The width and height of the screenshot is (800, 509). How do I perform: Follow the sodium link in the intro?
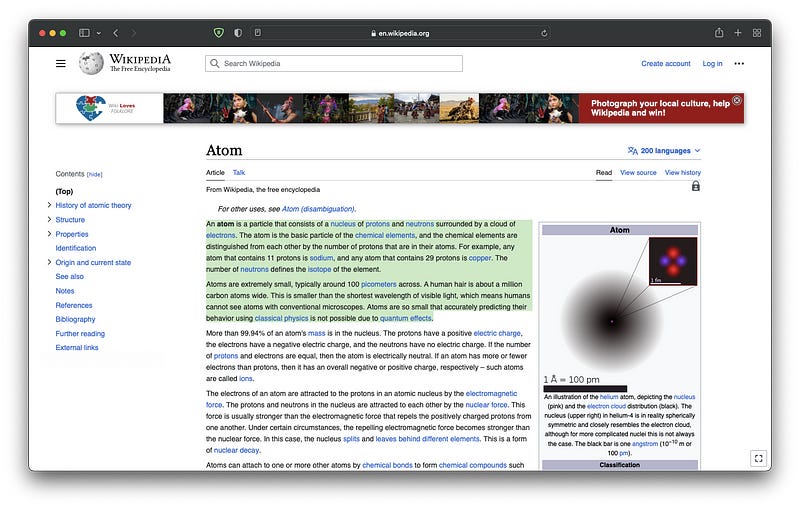[x=321, y=258]
